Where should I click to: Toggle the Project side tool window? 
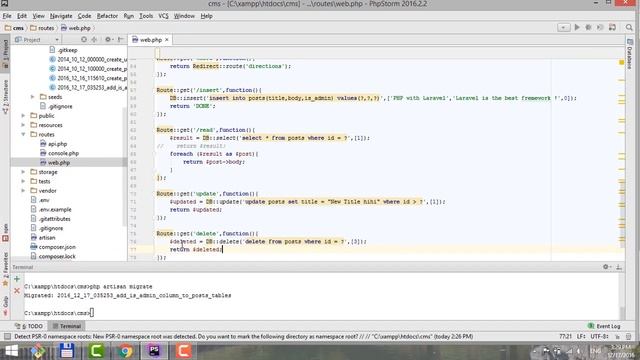[5, 54]
